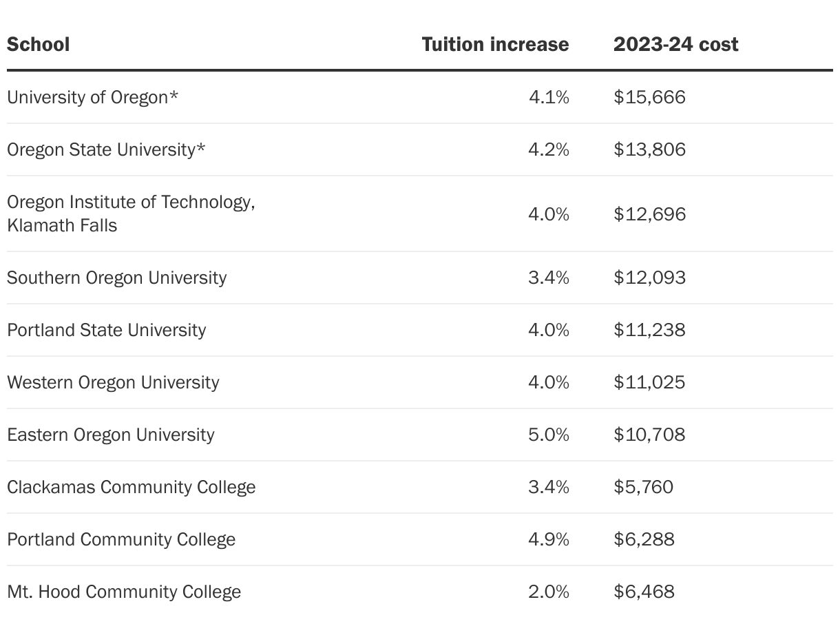The height and width of the screenshot is (624, 840).
Task: Select Mt. Hood Community College
Action: click(x=124, y=592)
